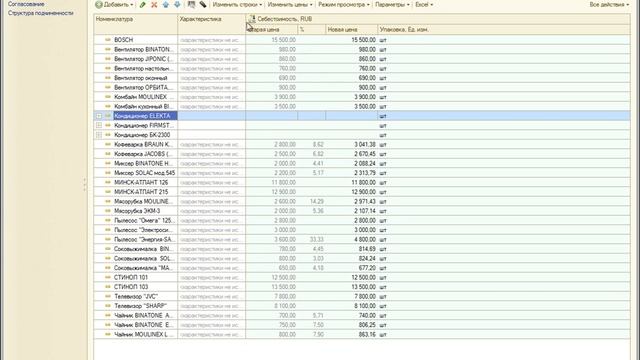640x360 pixels.
Task: Expand the Кондиционер ELEKTA row
Action: tap(99, 116)
